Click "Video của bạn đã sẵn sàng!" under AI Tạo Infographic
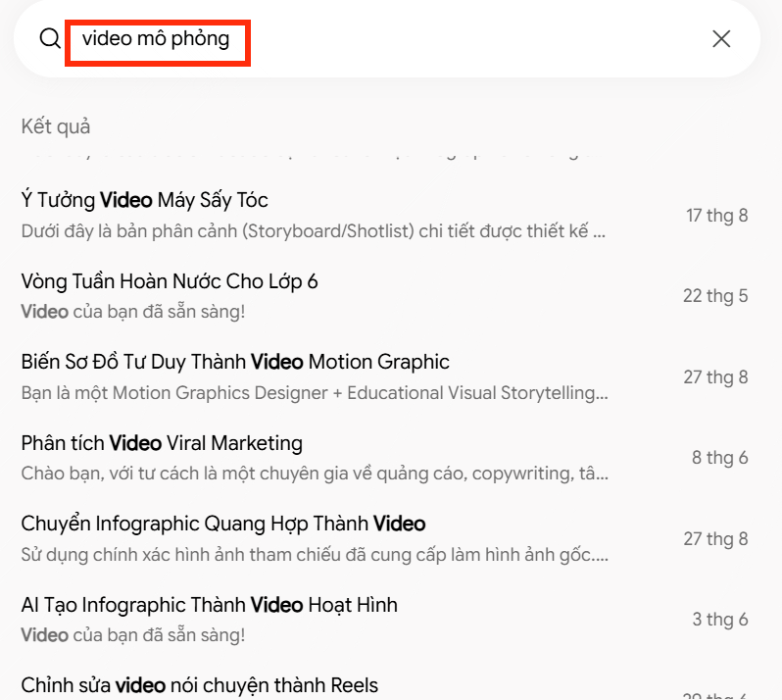This screenshot has height=700, width=782. pos(133,635)
